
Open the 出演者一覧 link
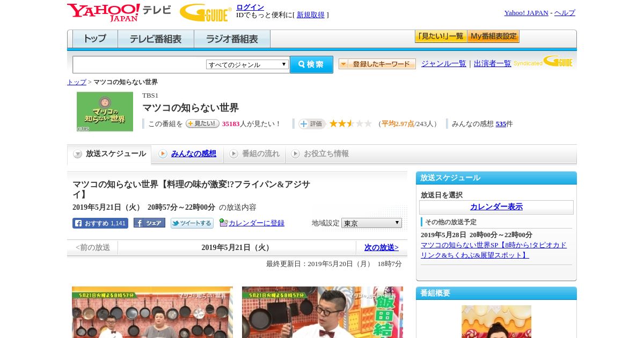click(x=493, y=63)
